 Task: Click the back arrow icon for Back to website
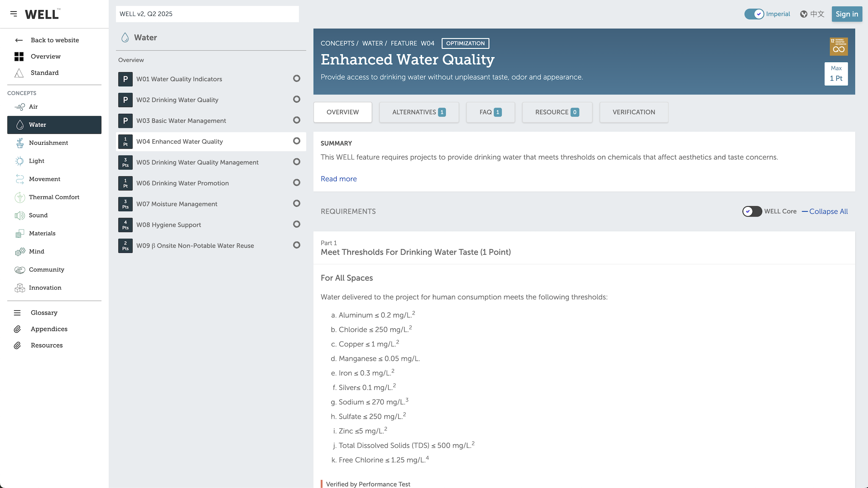tap(19, 40)
